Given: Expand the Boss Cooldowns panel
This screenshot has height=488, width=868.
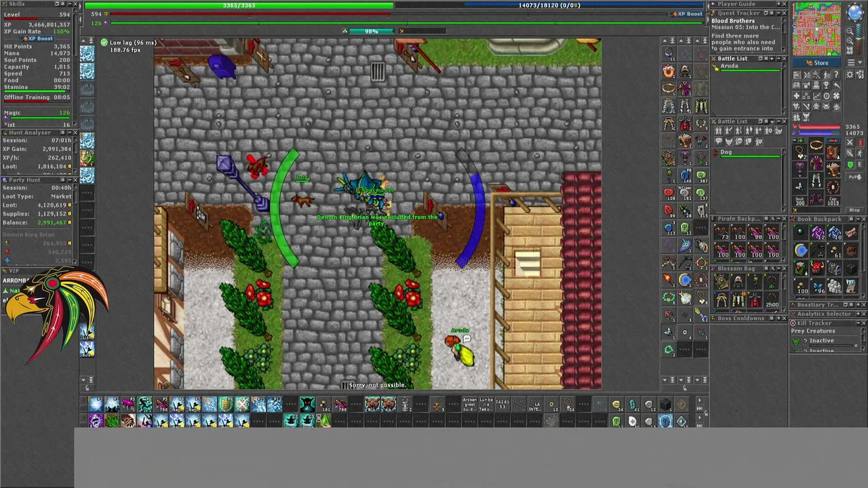Looking at the screenshot, I should pyautogui.click(x=778, y=319).
